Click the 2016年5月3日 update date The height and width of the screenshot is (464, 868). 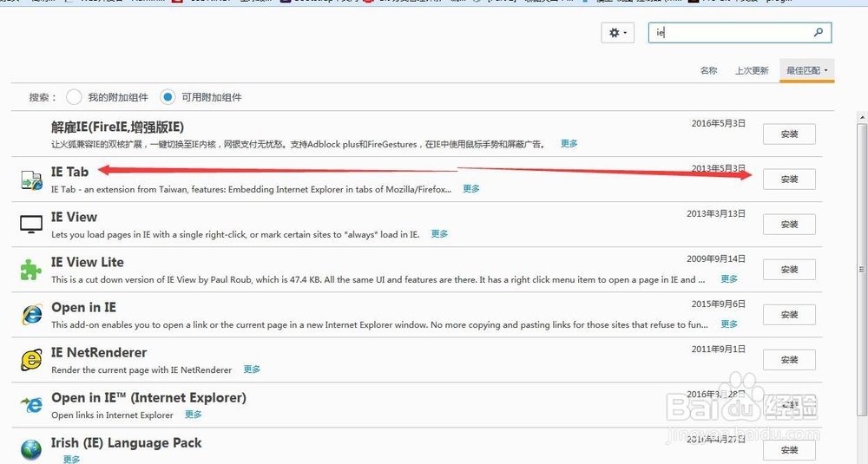[x=719, y=123]
